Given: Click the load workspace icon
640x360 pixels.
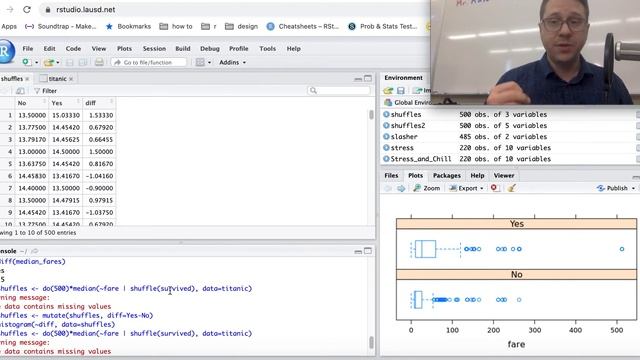Looking at the screenshot, I should [388, 91].
